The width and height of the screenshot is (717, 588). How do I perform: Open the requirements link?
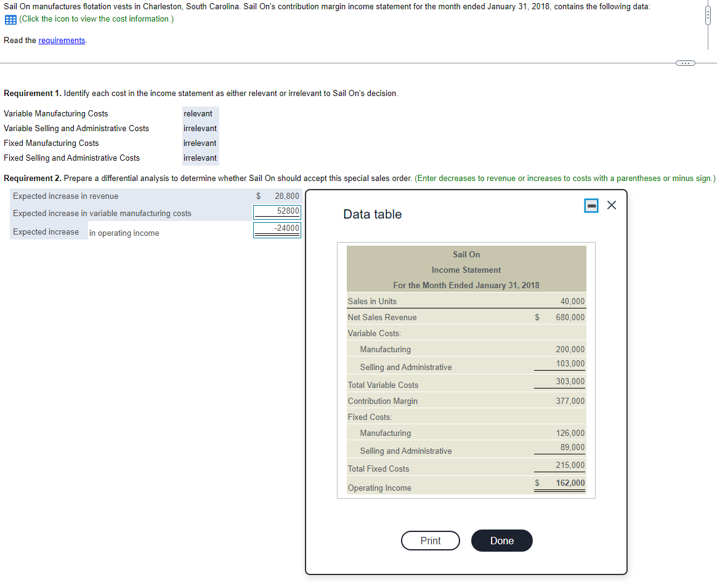(x=62, y=40)
